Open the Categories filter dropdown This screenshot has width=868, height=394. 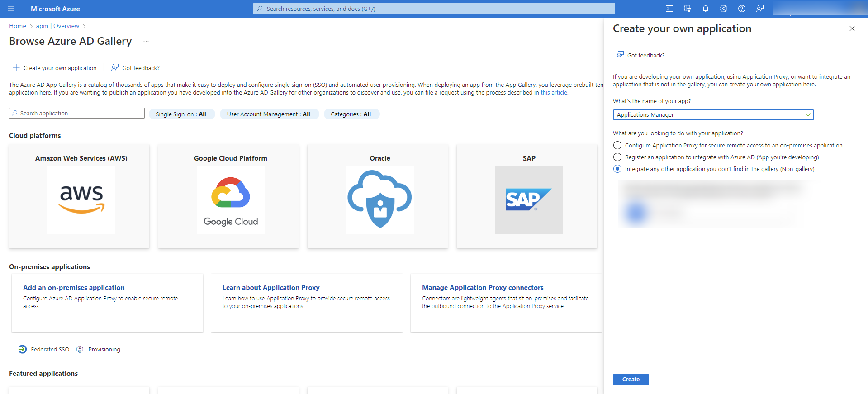tap(351, 114)
